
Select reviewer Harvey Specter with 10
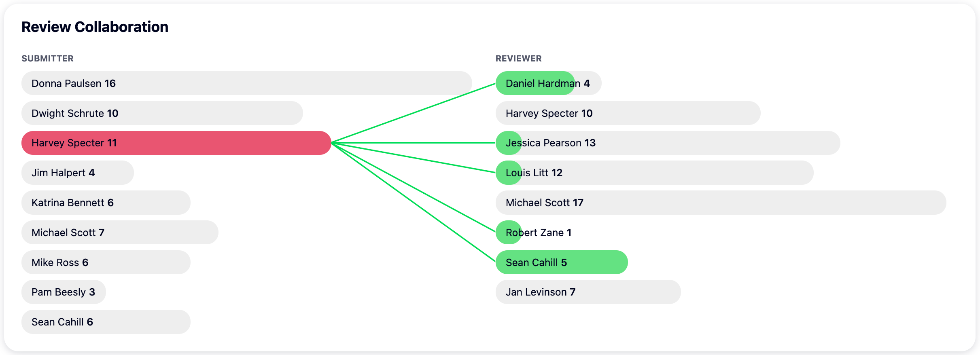(628, 113)
